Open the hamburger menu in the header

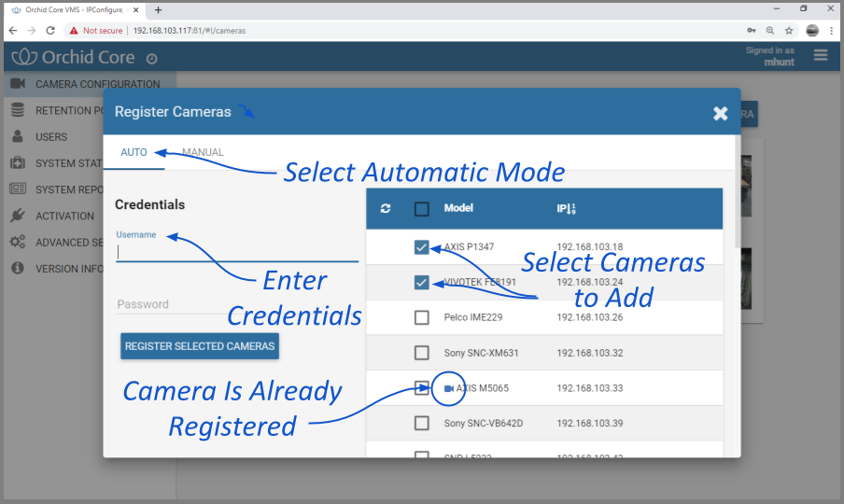click(x=821, y=55)
